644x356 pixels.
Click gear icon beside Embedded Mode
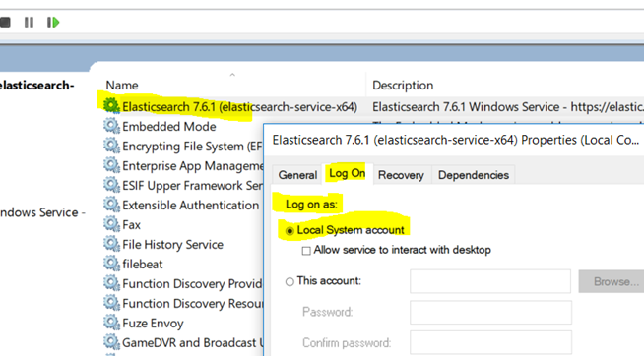coord(111,126)
